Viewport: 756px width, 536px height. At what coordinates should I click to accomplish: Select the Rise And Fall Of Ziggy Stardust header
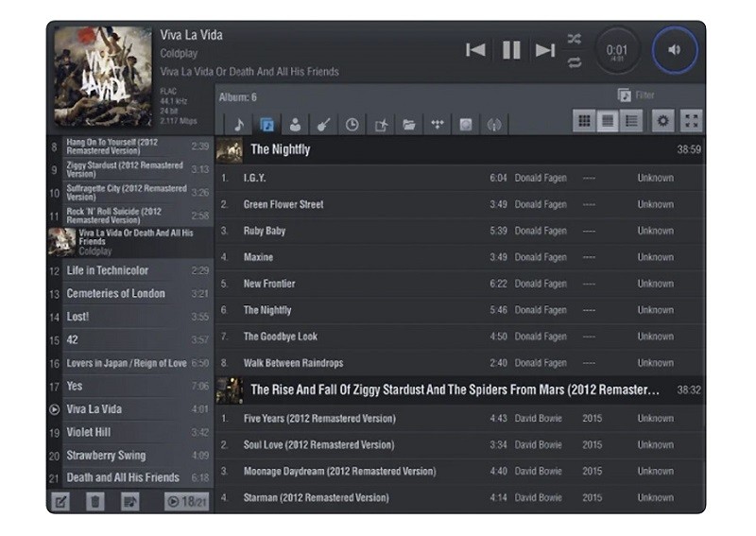(460, 390)
